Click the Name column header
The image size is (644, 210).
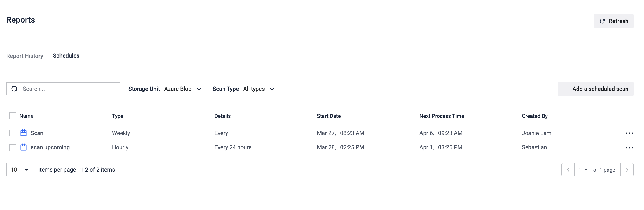26,116
